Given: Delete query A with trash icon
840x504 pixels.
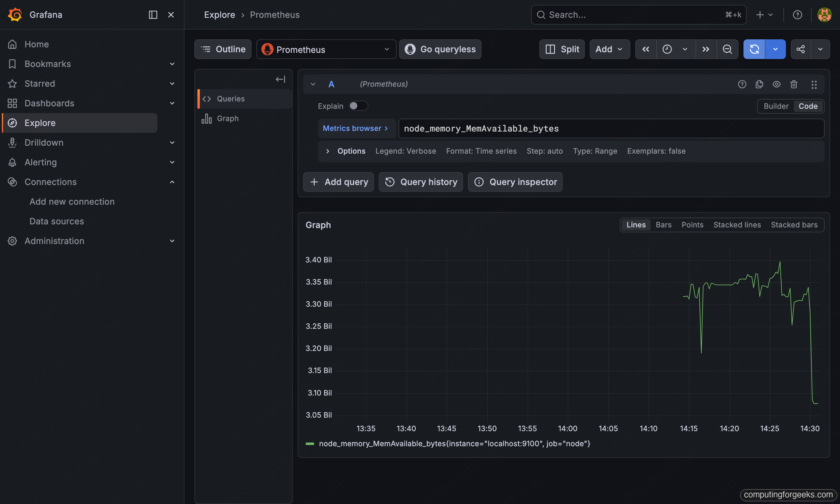Looking at the screenshot, I should pos(794,84).
